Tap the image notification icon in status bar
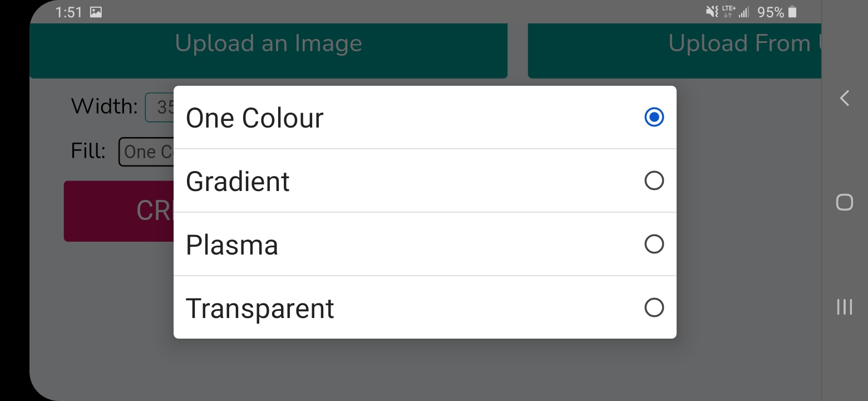This screenshot has width=868, height=401. click(96, 12)
